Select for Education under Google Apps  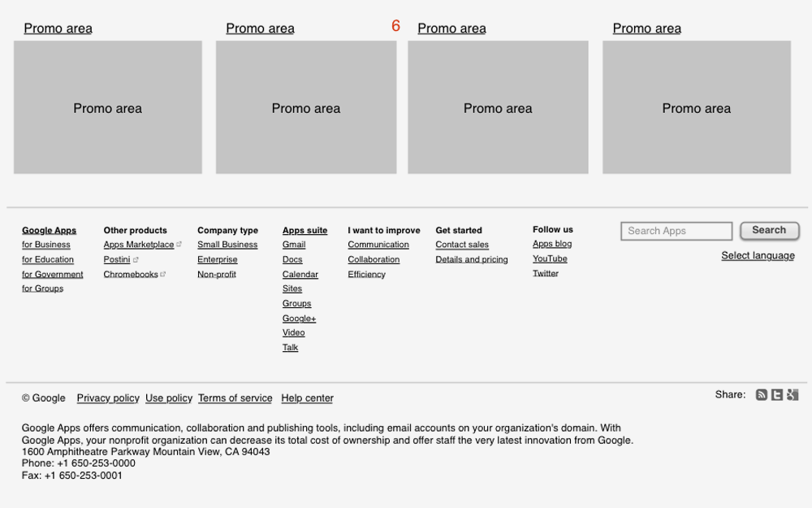pyautogui.click(x=48, y=259)
